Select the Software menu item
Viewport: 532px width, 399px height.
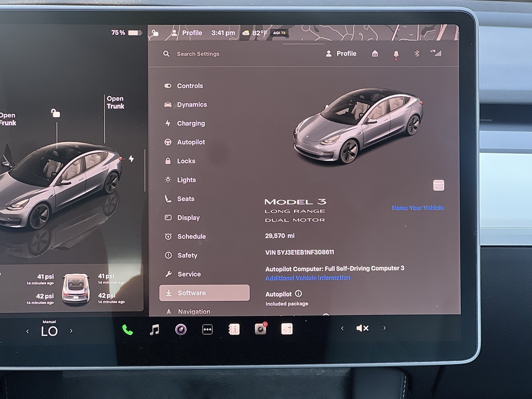point(204,293)
